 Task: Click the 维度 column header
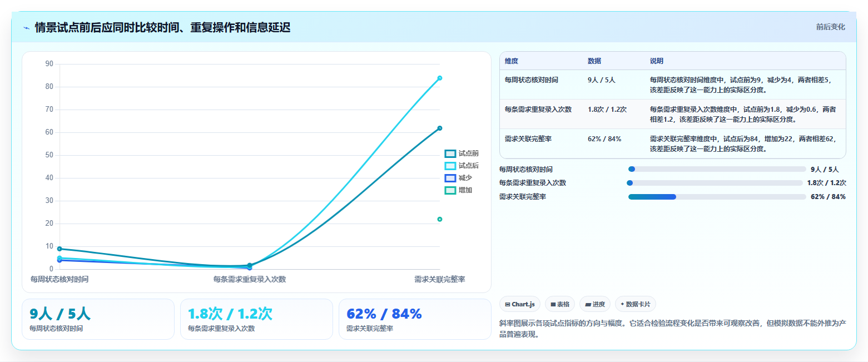click(x=512, y=61)
